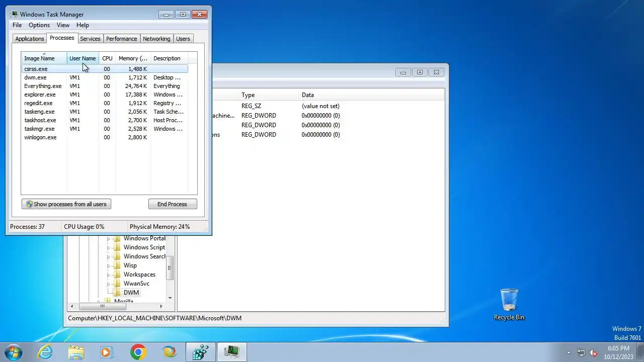This screenshot has height=362, width=644.
Task: Click the Task Manager taskbar button
Action: coord(232,352)
